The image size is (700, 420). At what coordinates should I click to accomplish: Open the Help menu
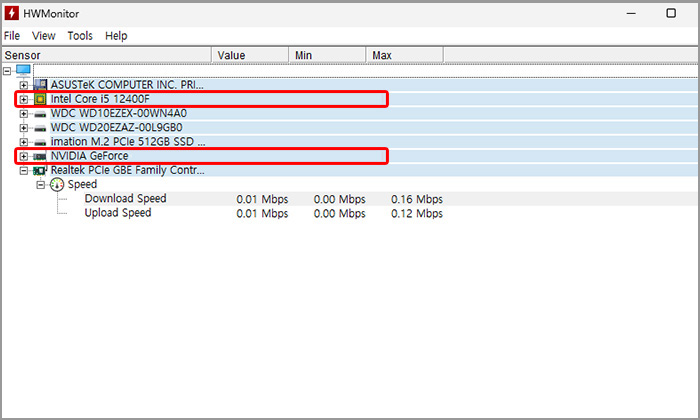click(x=116, y=36)
